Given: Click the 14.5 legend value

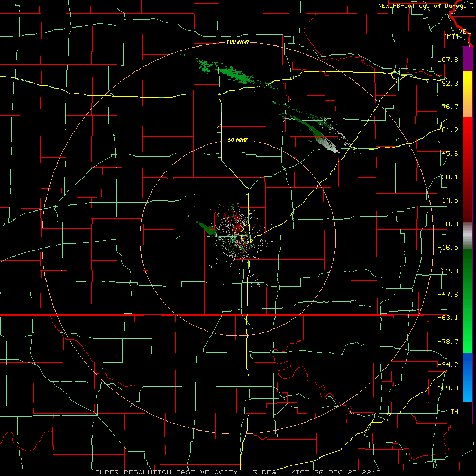Looking at the screenshot, I should [x=450, y=200].
